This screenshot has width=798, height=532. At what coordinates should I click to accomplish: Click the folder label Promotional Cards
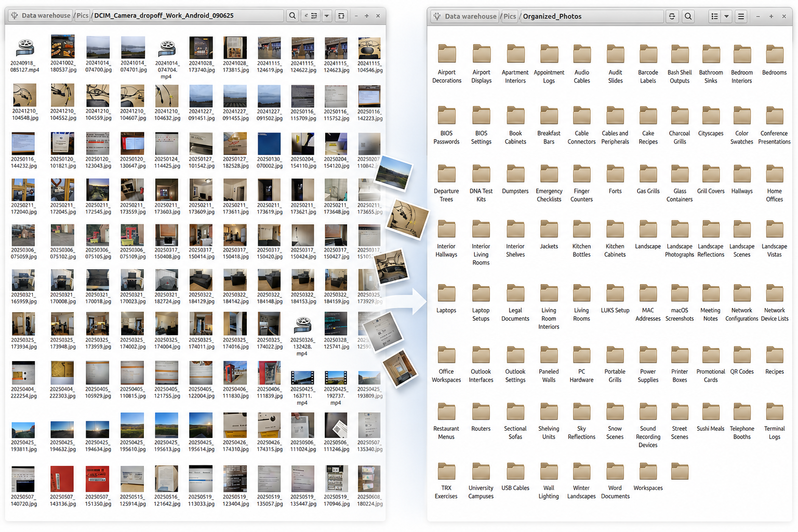(711, 376)
